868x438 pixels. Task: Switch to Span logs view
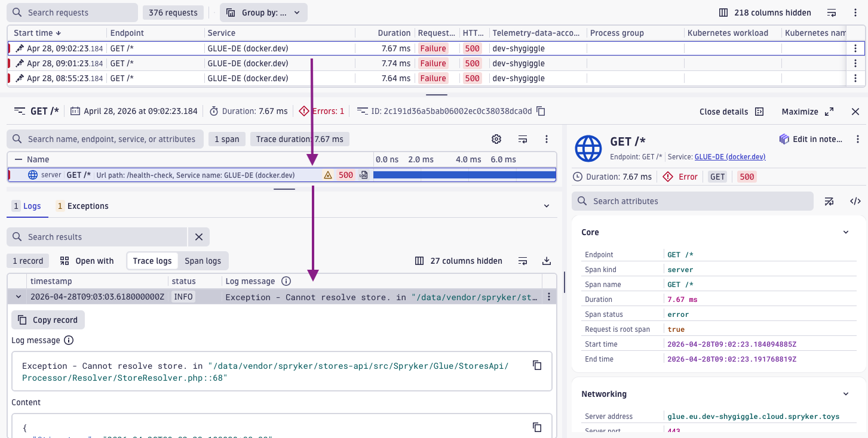tap(203, 261)
